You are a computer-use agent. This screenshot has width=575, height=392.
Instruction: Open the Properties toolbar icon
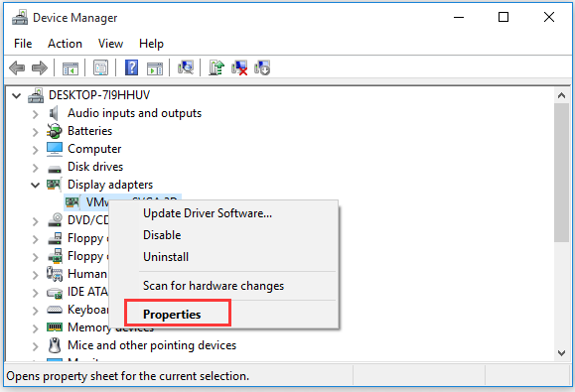tap(100, 67)
